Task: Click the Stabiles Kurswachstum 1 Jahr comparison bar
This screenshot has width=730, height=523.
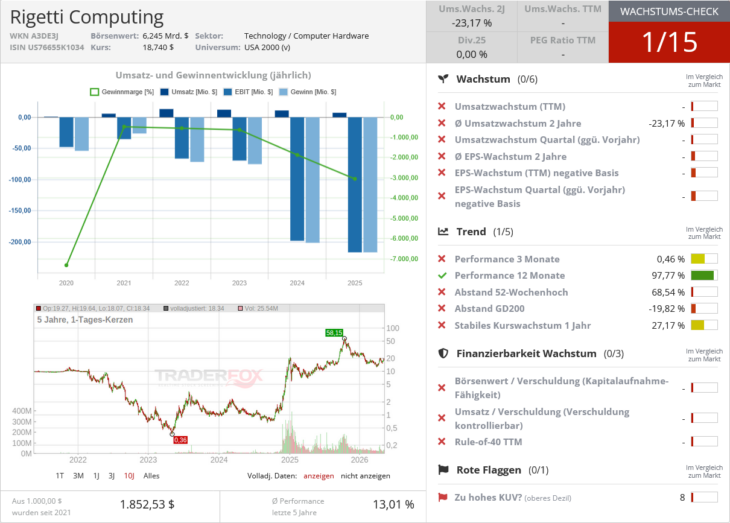Action: point(704,325)
